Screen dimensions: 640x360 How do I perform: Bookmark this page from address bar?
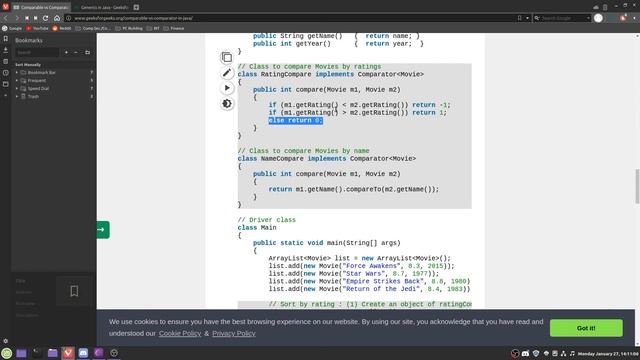pyautogui.click(x=520, y=18)
